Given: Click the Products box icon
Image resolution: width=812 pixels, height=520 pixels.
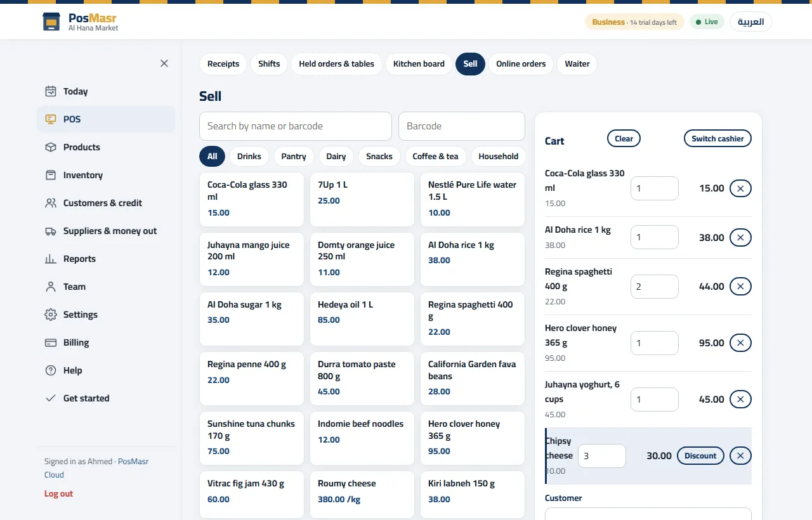Looking at the screenshot, I should (51, 147).
